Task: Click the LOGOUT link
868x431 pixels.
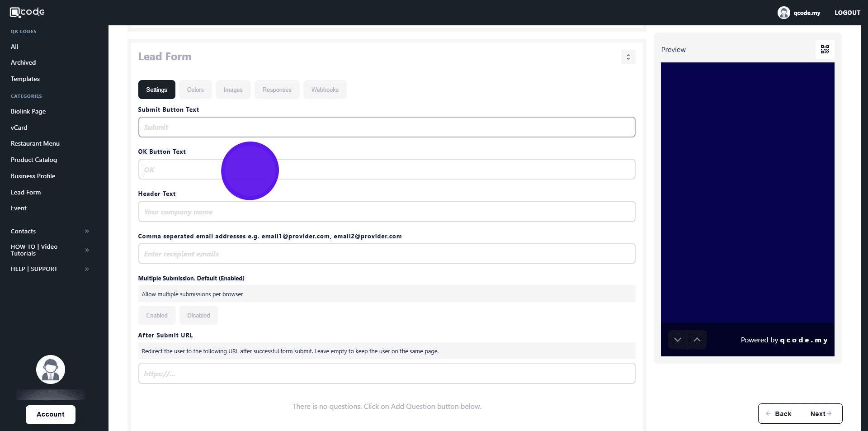Action: 847,13
